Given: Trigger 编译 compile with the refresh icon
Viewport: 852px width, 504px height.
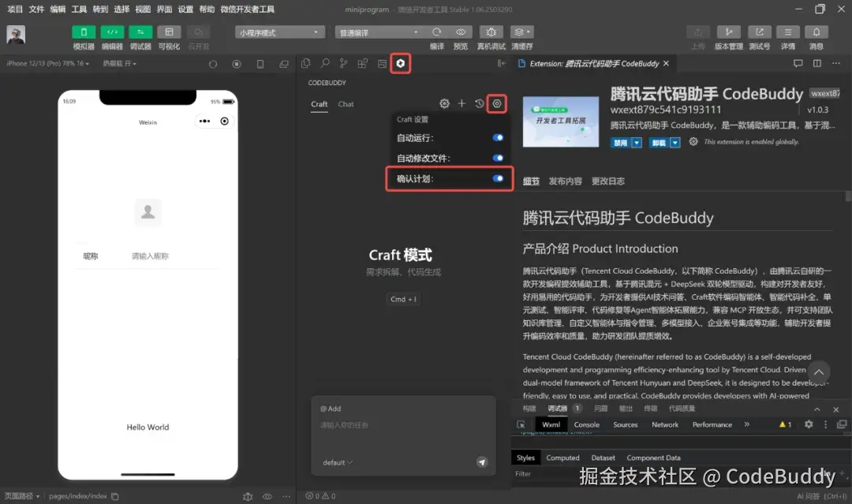Looking at the screenshot, I should [439, 32].
